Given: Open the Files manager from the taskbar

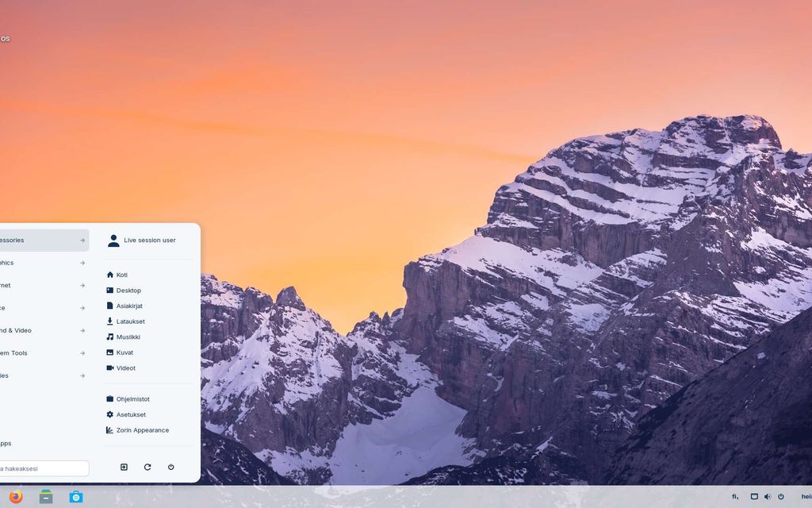Looking at the screenshot, I should [46, 497].
